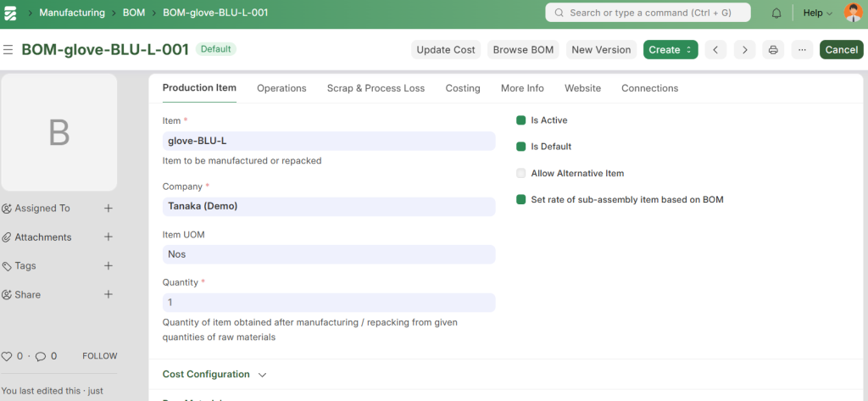Add an assignee with plus icon
The width and height of the screenshot is (868, 401).
tap(108, 209)
